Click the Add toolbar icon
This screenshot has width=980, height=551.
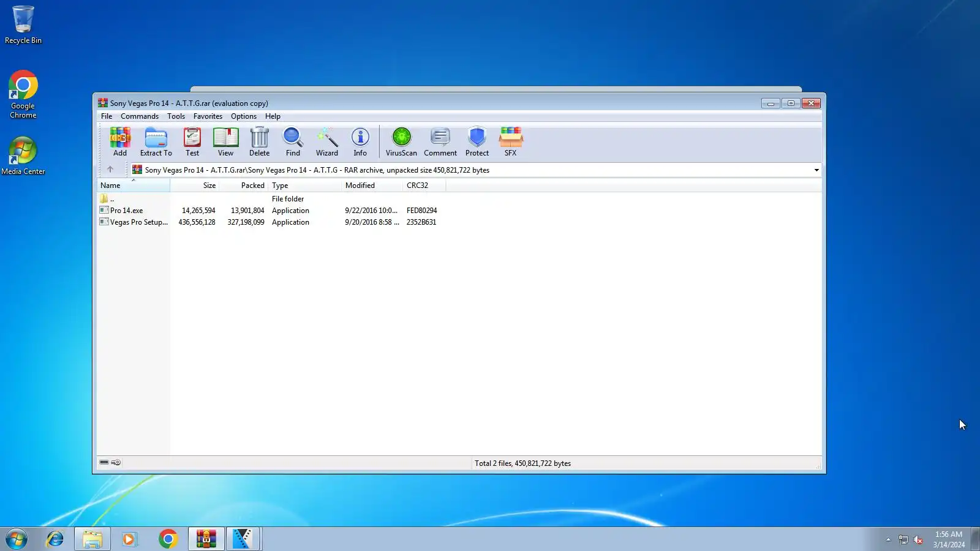[x=120, y=141]
